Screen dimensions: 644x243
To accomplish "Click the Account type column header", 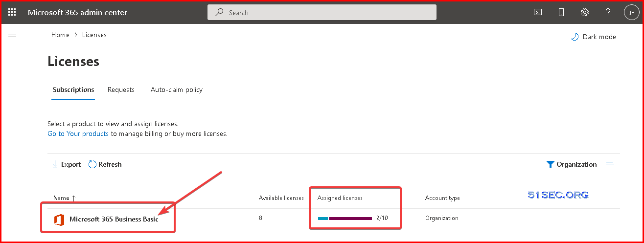I will (x=442, y=198).
